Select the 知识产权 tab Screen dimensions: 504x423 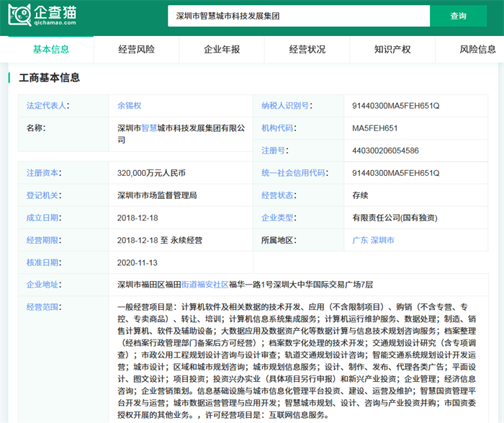coord(392,50)
